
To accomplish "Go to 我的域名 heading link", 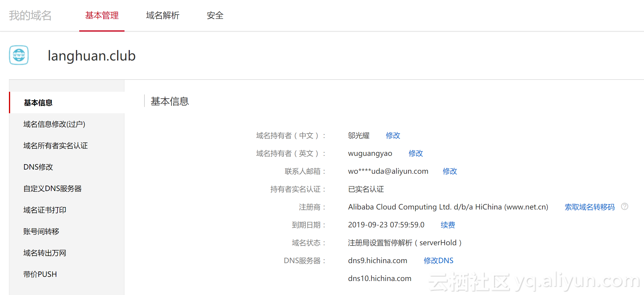I will [30, 15].
